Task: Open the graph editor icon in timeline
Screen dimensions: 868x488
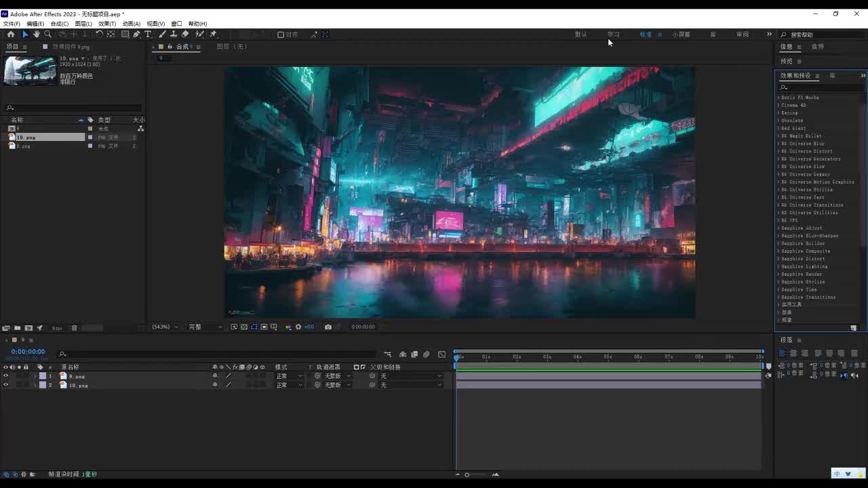Action: (442, 354)
